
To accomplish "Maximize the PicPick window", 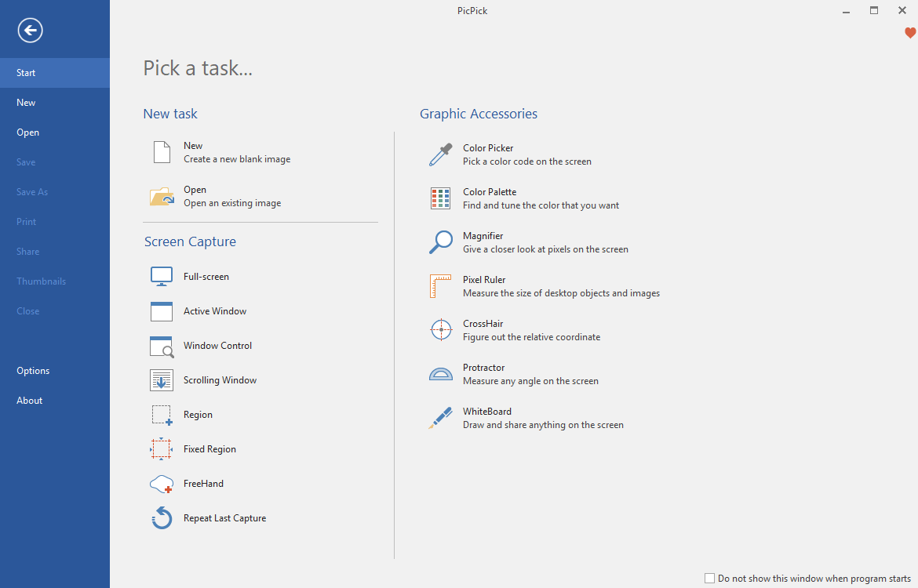I will pyautogui.click(x=874, y=10).
